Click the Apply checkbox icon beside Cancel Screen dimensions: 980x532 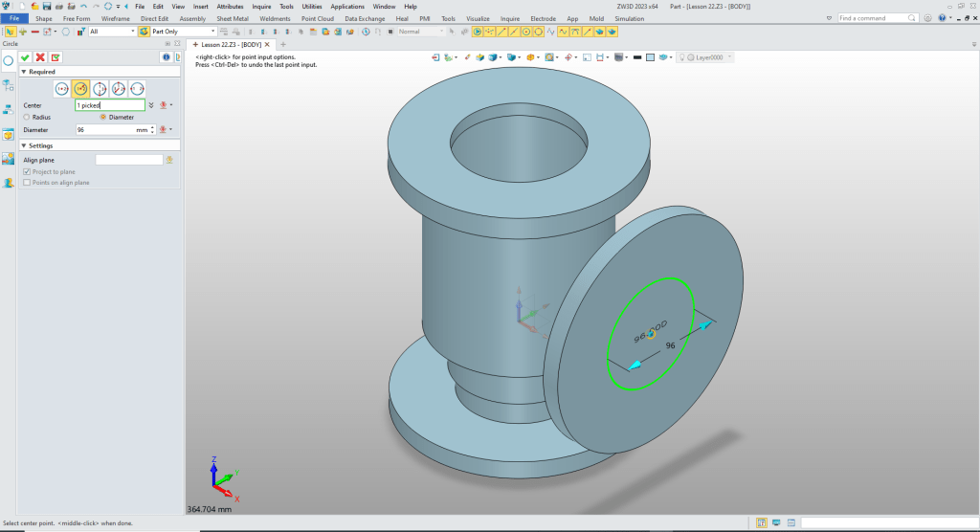(56, 57)
